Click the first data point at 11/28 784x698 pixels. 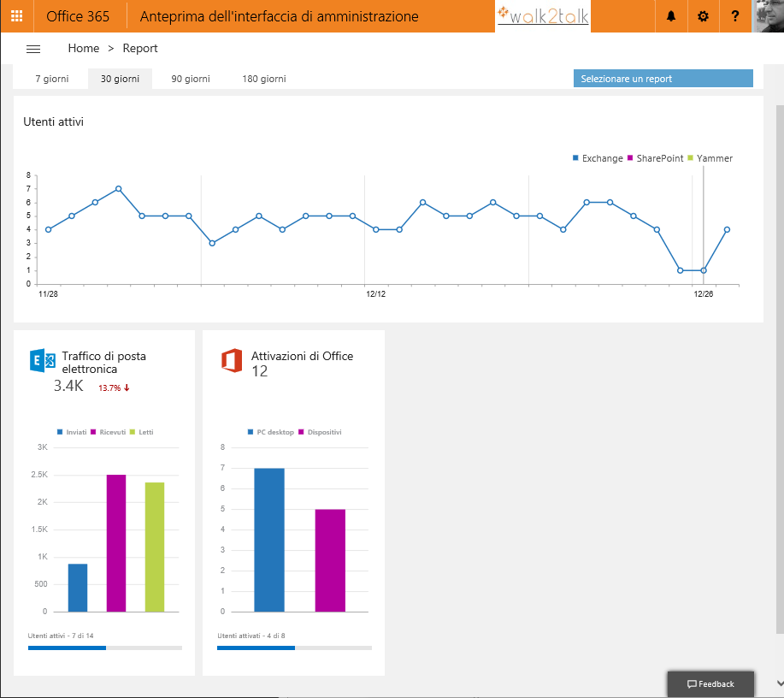click(x=48, y=229)
